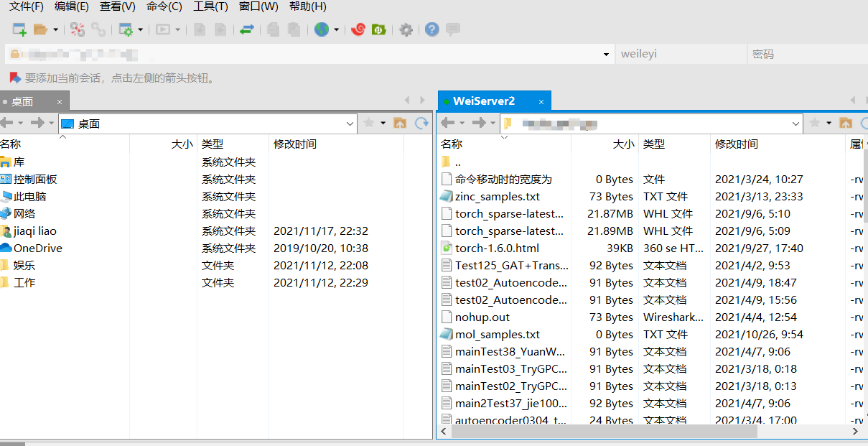The height and width of the screenshot is (446, 868).
Task: Open preferences via the gear icon
Action: point(406,29)
